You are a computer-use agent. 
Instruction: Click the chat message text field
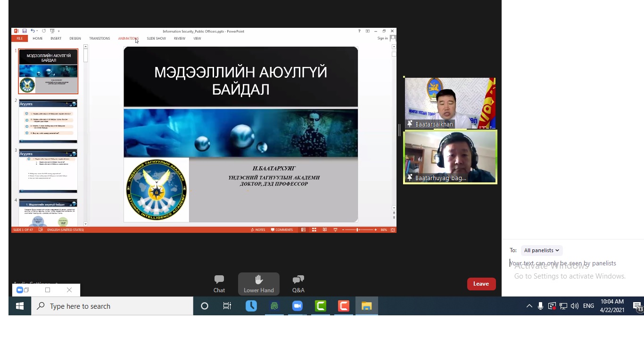(x=566, y=263)
